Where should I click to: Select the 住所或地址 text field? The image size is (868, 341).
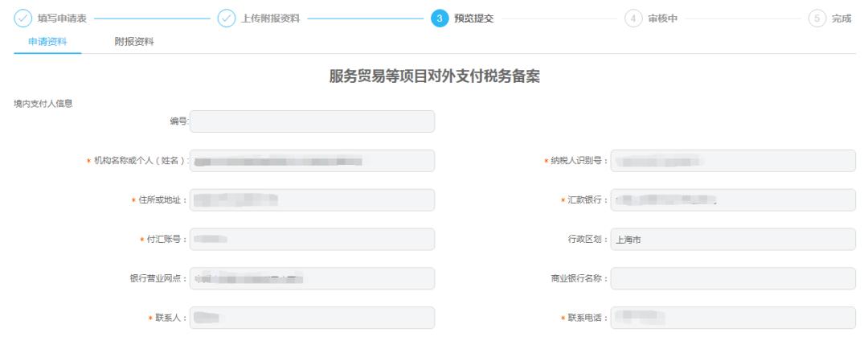[312, 200]
